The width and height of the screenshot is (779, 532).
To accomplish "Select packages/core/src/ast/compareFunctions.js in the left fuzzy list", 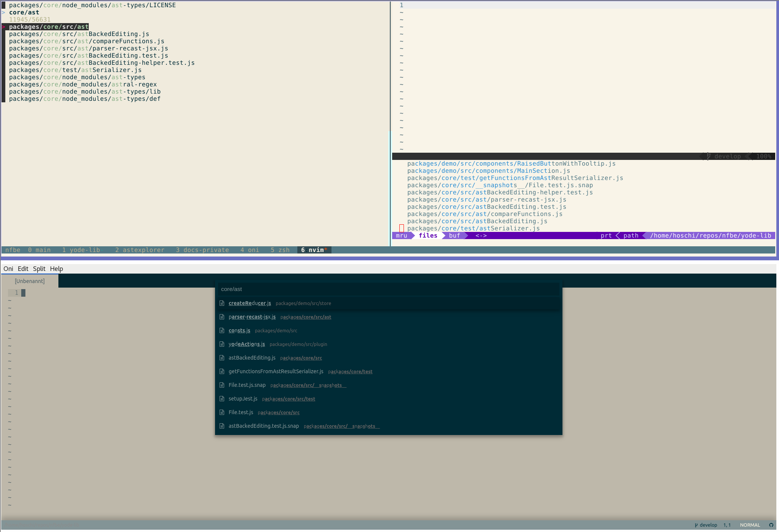I will pyautogui.click(x=86, y=41).
